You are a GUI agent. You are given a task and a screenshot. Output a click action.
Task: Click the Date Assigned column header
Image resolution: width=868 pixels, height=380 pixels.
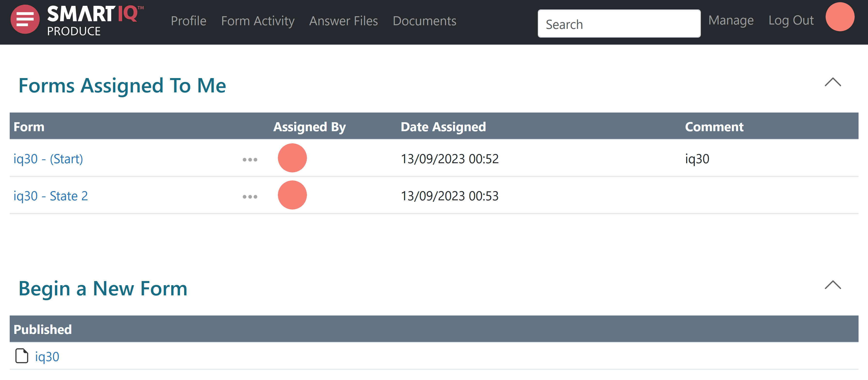(443, 127)
